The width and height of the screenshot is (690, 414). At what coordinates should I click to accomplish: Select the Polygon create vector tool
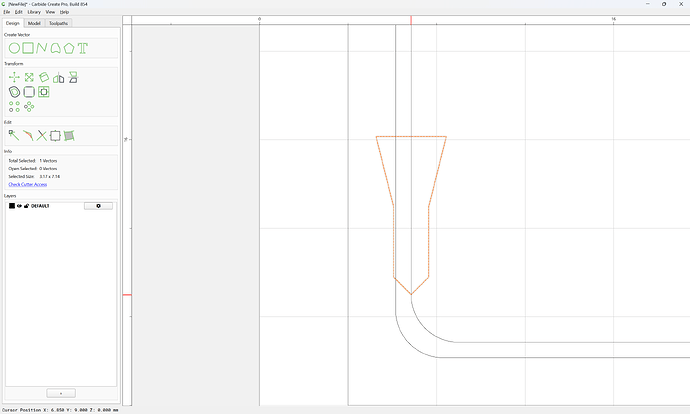click(x=69, y=48)
